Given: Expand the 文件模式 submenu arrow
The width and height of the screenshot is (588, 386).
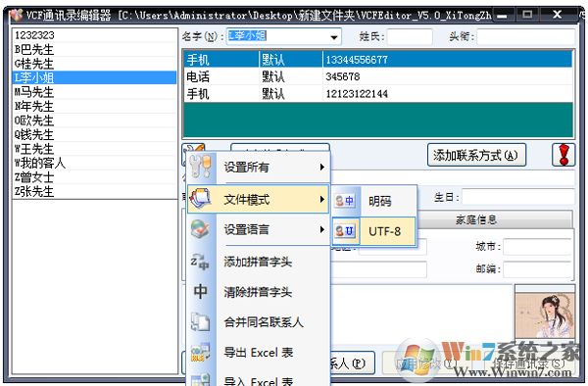Looking at the screenshot, I should (x=321, y=199).
